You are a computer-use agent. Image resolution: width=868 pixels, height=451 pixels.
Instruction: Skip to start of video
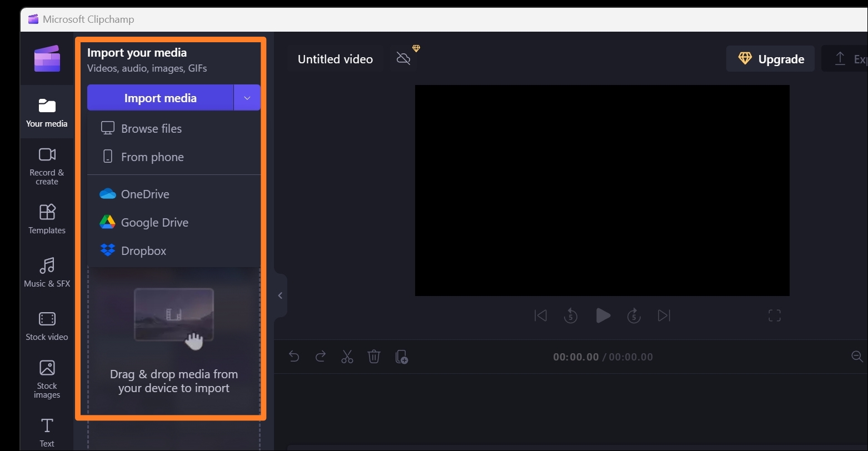(x=540, y=315)
